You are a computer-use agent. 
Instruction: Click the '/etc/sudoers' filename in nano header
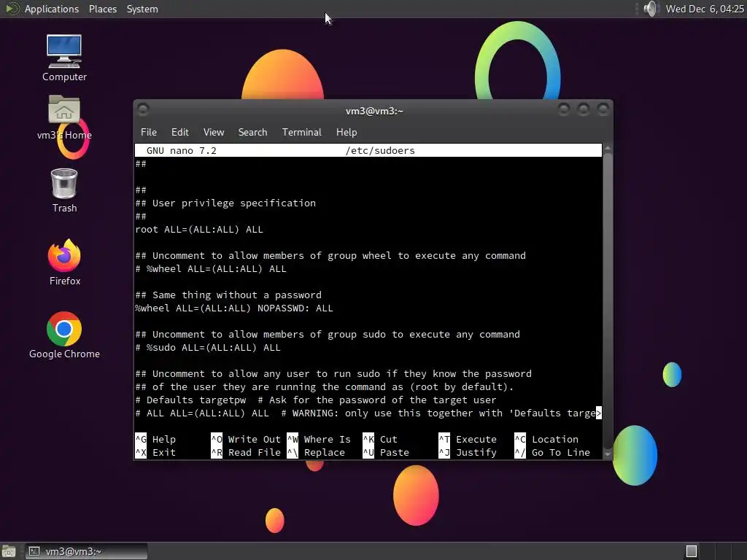(380, 150)
